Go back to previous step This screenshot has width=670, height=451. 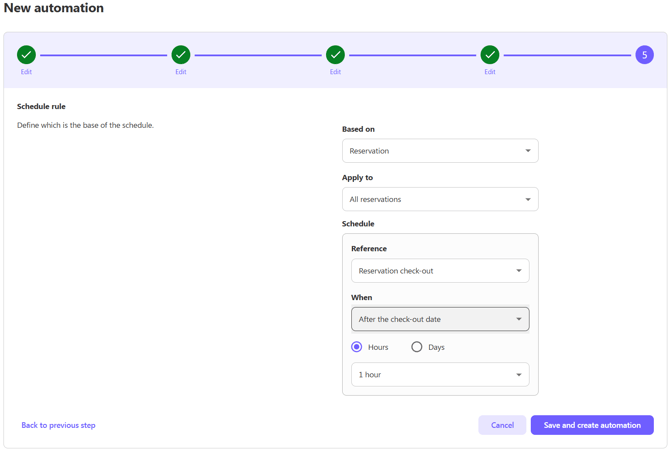click(58, 425)
